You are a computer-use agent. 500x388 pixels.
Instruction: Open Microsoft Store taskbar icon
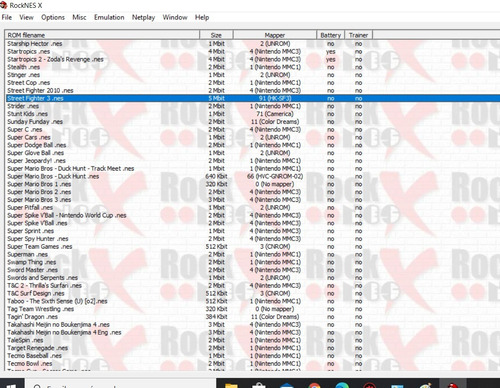coord(259,384)
